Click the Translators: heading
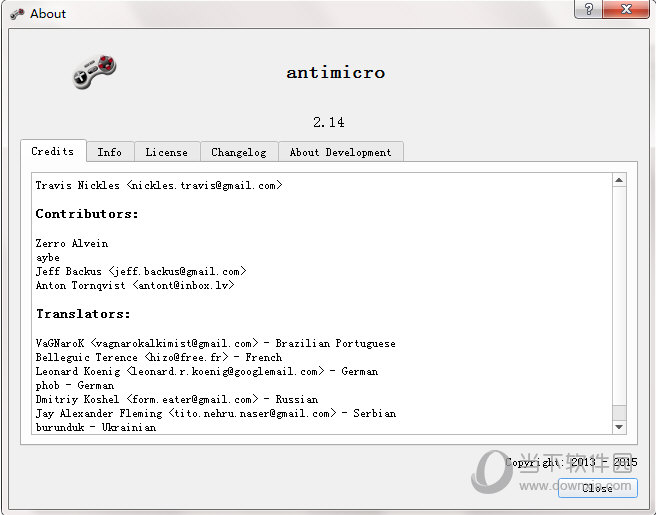656x515 pixels. 83,314
